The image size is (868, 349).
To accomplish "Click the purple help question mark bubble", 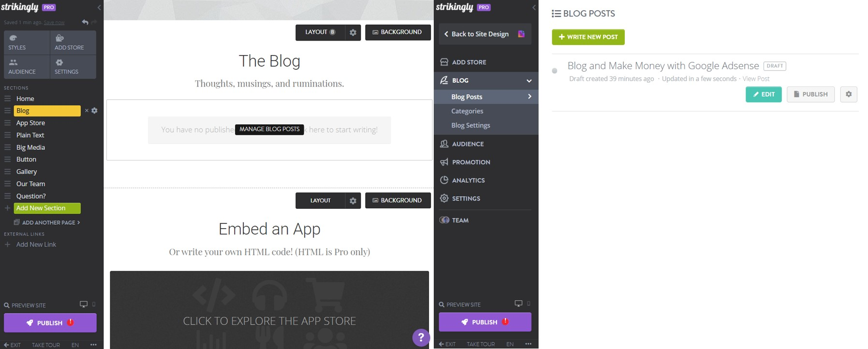I will click(x=421, y=337).
